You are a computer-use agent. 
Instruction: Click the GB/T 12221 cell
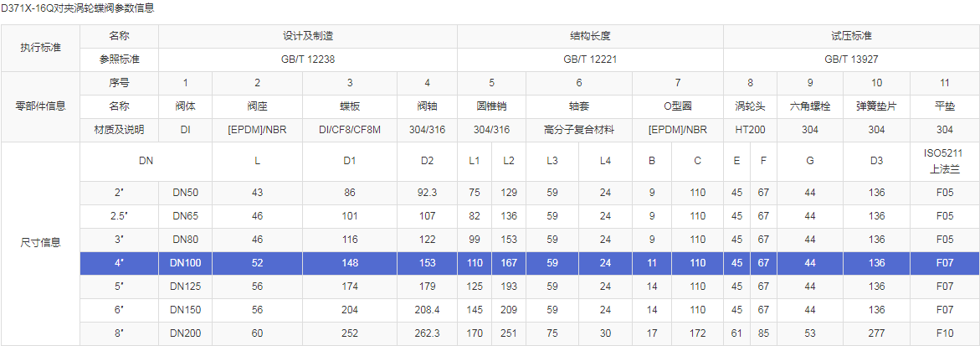click(590, 59)
